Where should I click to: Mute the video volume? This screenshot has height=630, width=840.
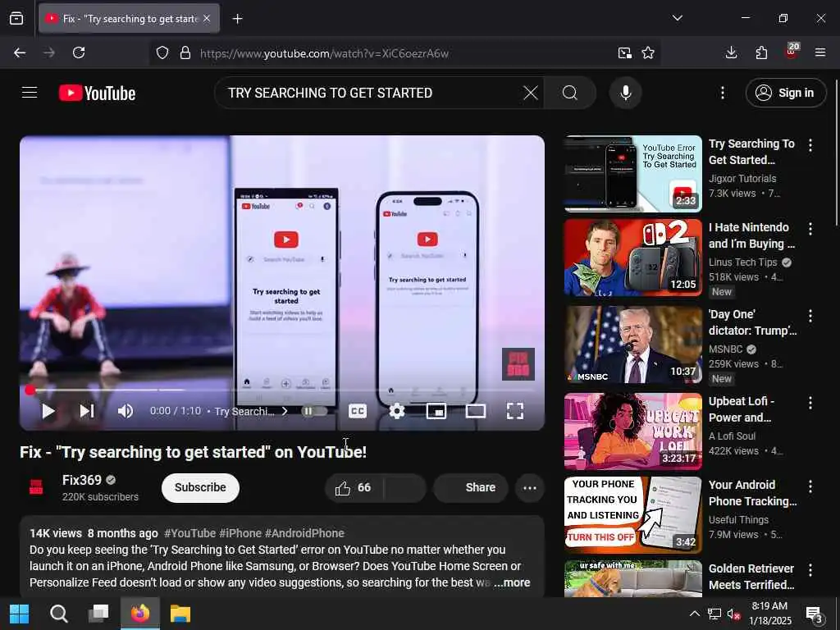pos(126,411)
